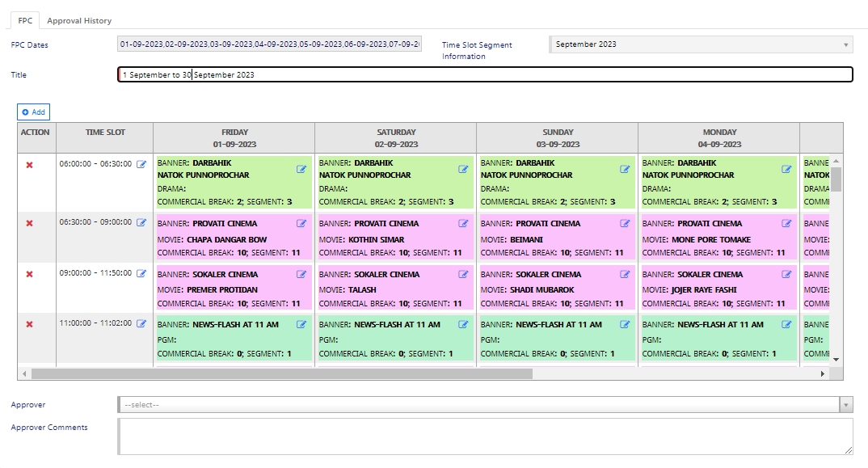868x468 pixels.
Task: Select the FPC tab
Action: [25, 21]
